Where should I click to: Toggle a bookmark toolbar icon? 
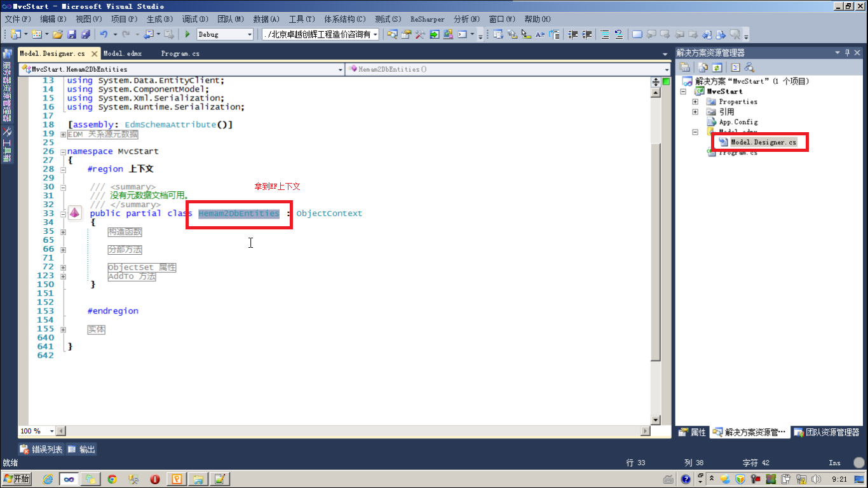click(x=637, y=34)
